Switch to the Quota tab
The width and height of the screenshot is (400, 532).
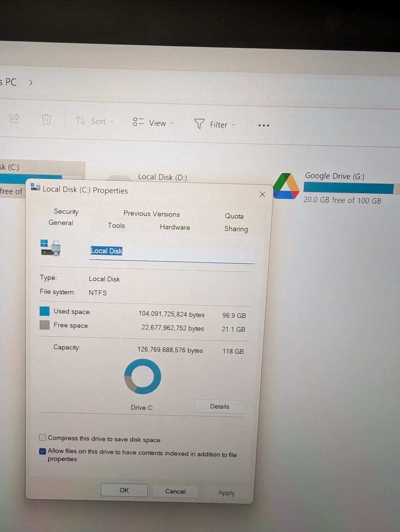[234, 216]
